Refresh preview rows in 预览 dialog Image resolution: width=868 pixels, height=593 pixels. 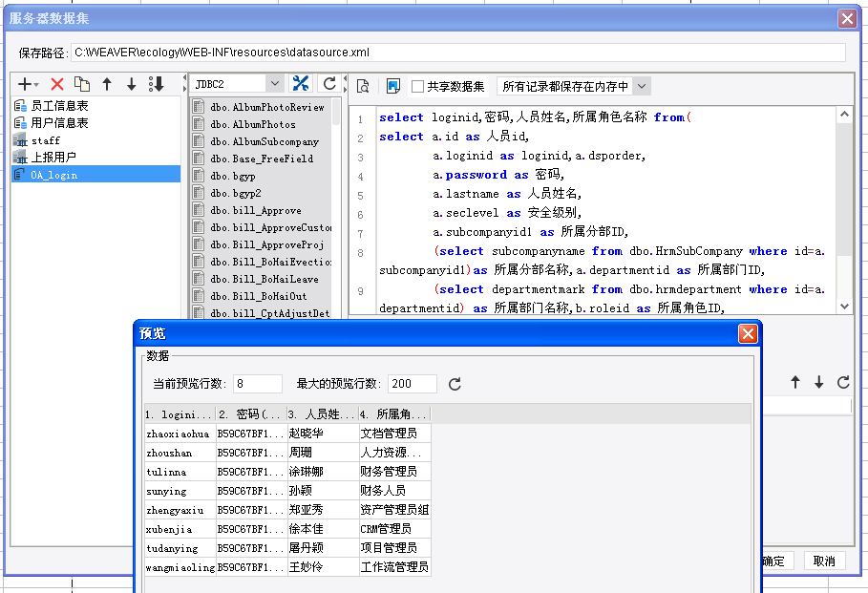point(455,384)
